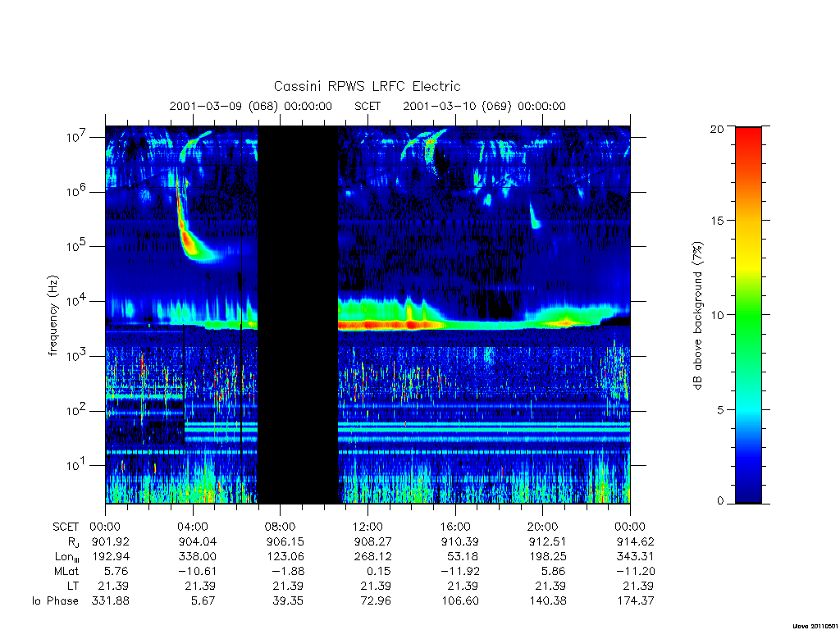Screen dimensions: 840x630
Task: Click the 10^7 frequency tick label
Action: [78, 137]
